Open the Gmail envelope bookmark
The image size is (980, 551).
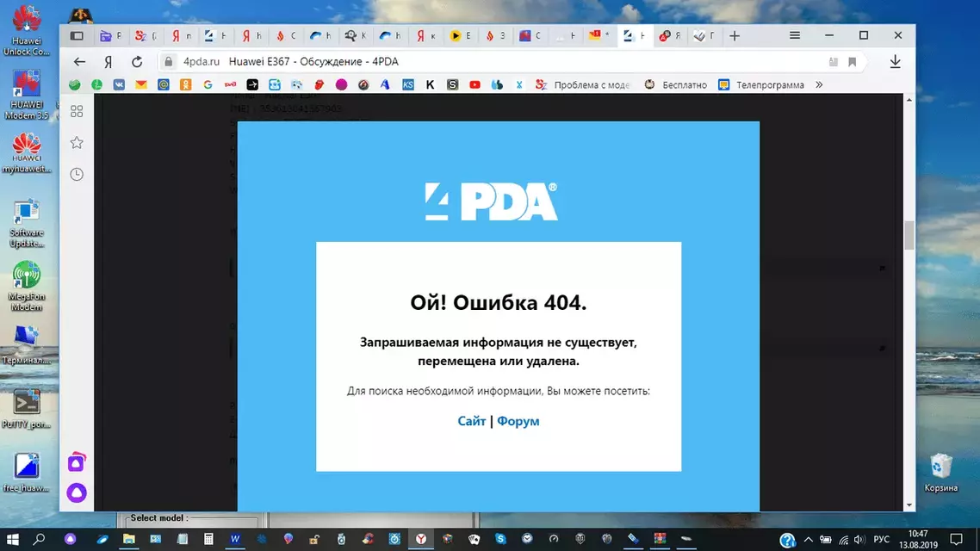[140, 84]
